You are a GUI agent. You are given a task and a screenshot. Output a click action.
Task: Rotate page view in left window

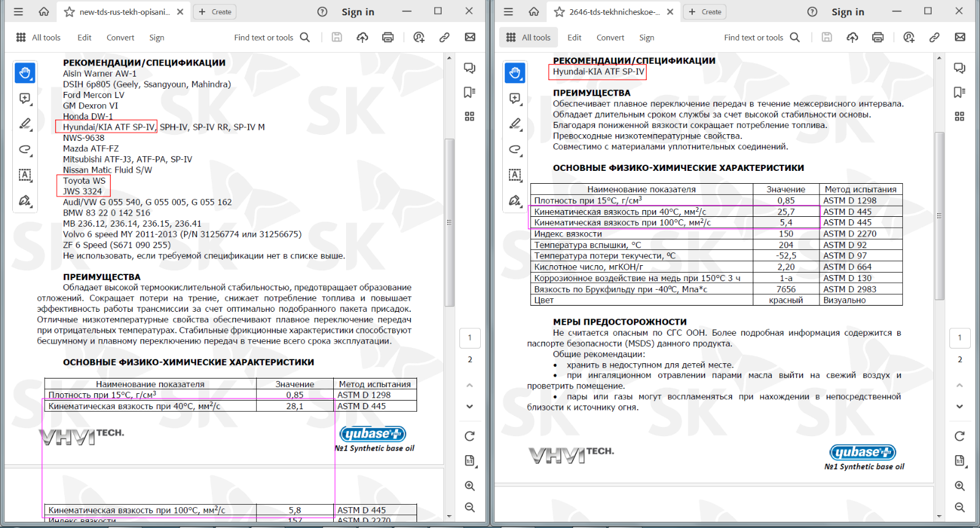pos(470,436)
